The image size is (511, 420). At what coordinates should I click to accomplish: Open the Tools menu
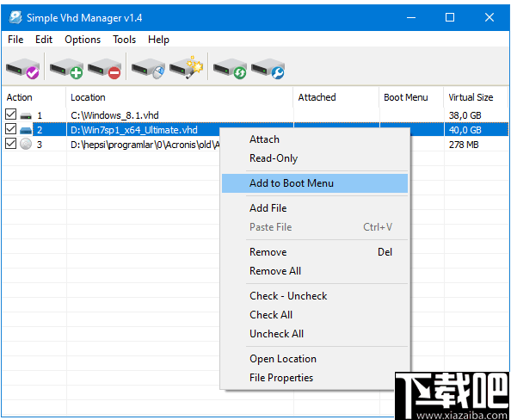tap(124, 40)
